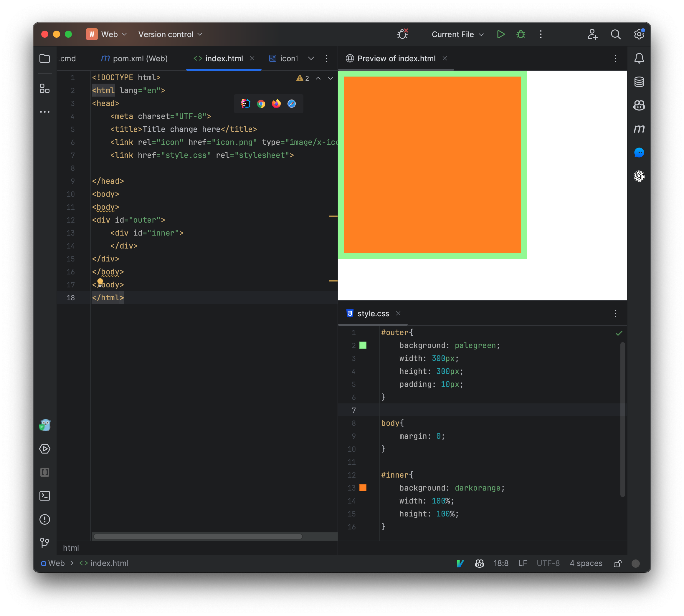Switch to the style.css tab
Viewport: 684px width, 616px height.
[372, 313]
